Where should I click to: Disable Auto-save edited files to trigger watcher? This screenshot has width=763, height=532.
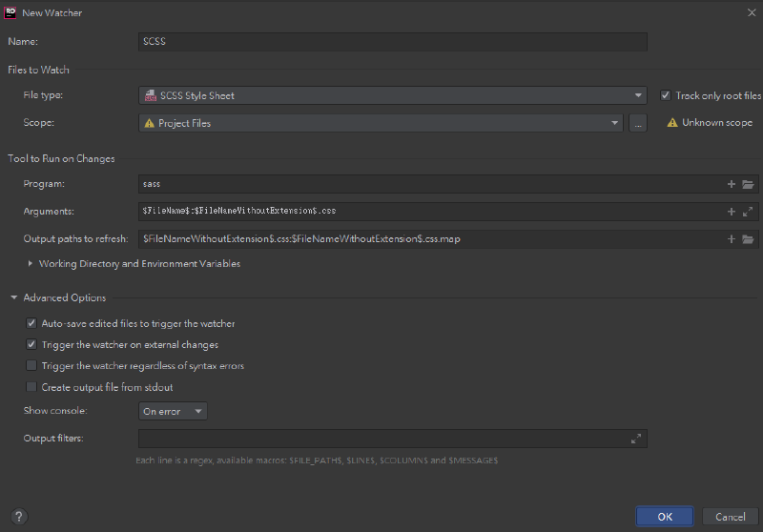pos(31,323)
